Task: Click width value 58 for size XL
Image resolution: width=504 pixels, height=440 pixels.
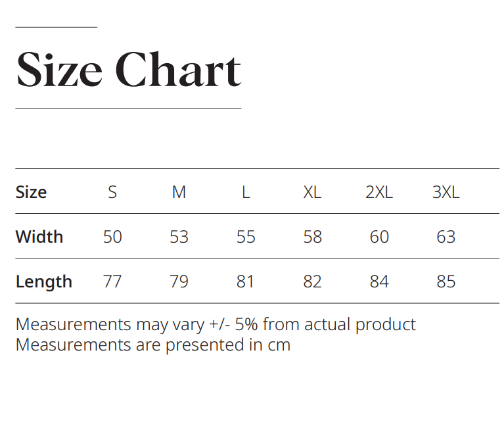Action: (x=312, y=237)
